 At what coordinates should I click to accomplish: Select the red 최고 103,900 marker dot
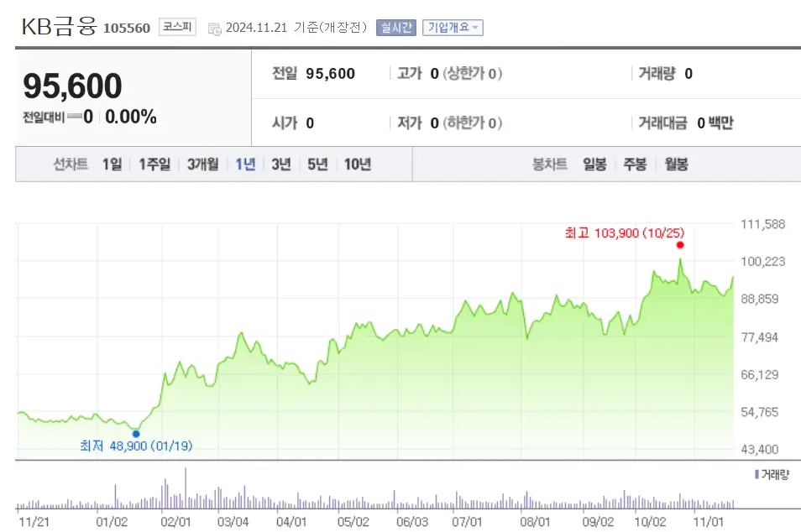pos(680,244)
